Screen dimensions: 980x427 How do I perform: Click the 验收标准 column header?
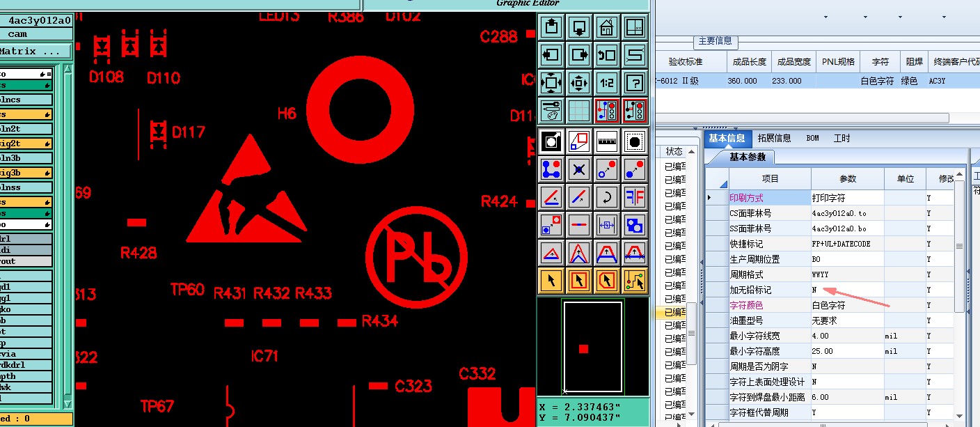[x=686, y=61]
